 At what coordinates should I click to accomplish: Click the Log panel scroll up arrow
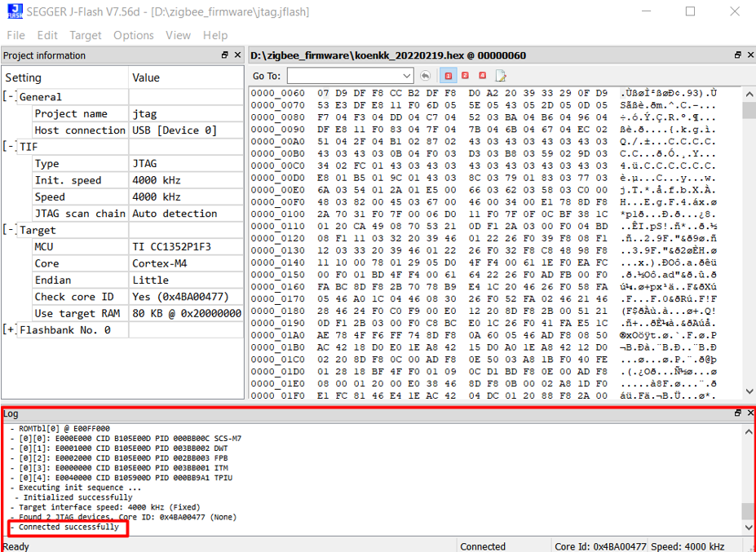(749, 431)
